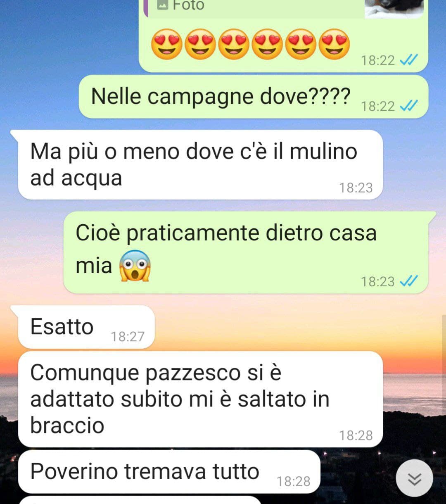Image resolution: width=446 pixels, height=504 pixels.
Task: Tap the 18:28 timestamp on 'Poverino tremava tutto'
Action: pyautogui.click(x=293, y=481)
